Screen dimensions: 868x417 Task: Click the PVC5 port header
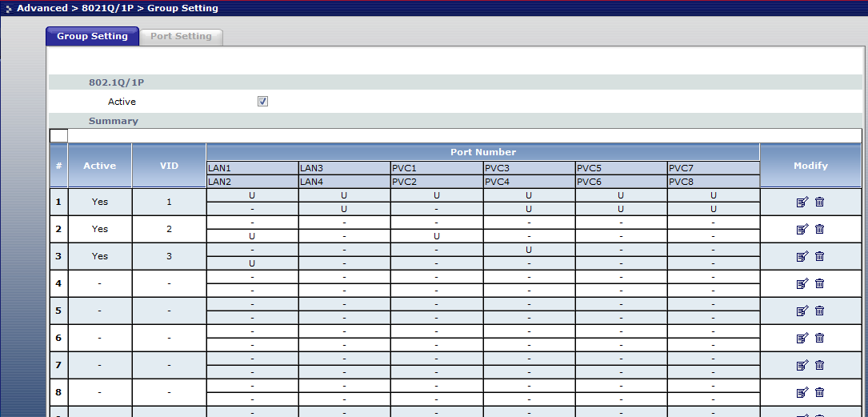[621, 168]
